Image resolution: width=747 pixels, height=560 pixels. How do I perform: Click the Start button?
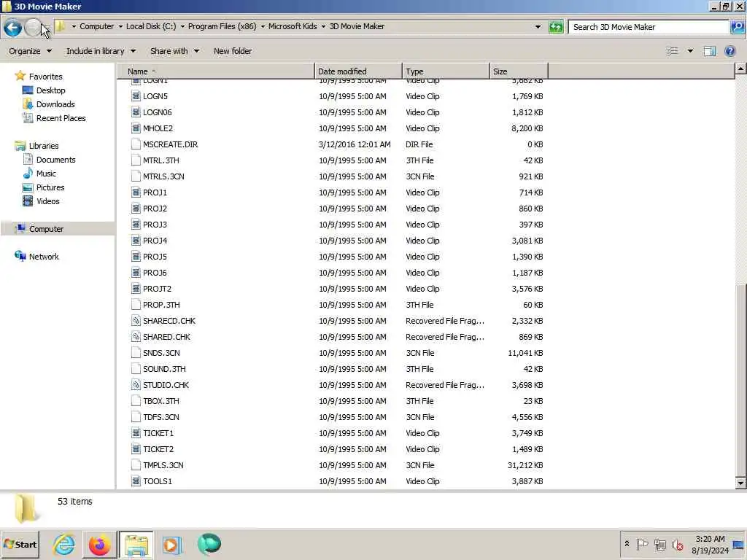point(20,545)
